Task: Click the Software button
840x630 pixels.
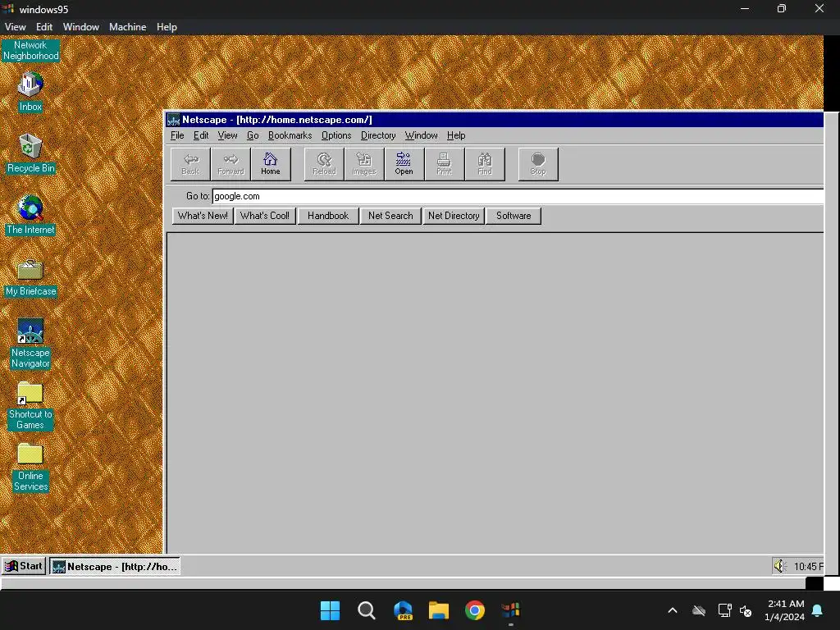Action: point(514,216)
